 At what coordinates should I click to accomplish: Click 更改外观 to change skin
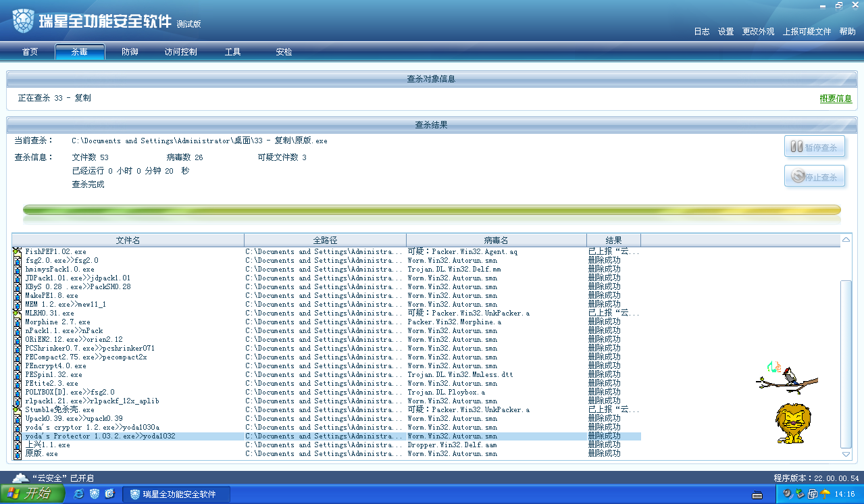759,32
